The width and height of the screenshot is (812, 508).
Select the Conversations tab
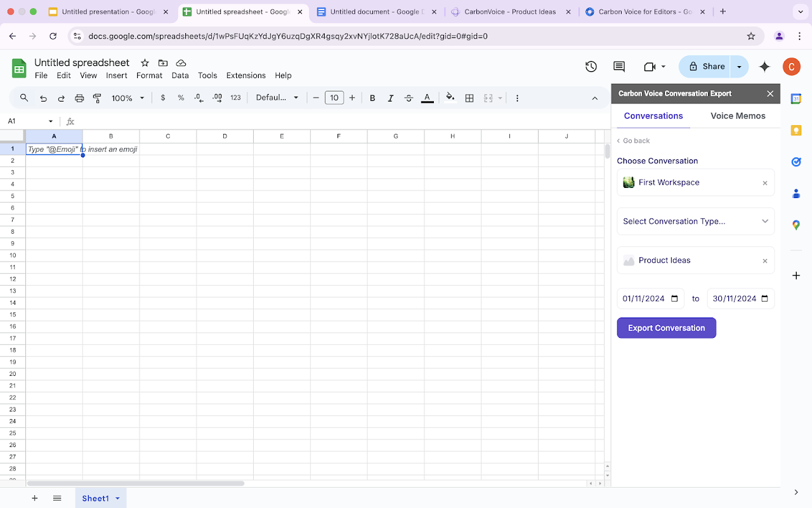[653, 116]
